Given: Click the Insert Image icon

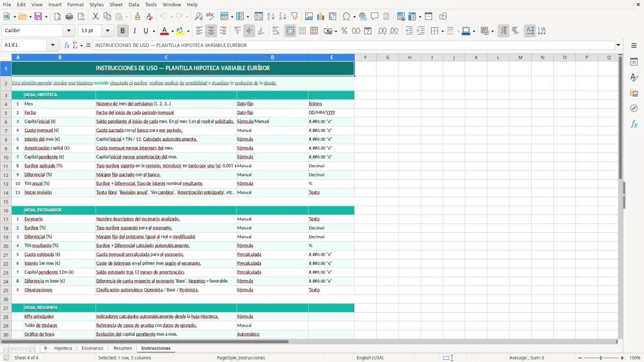Looking at the screenshot, I should pos(309,17).
